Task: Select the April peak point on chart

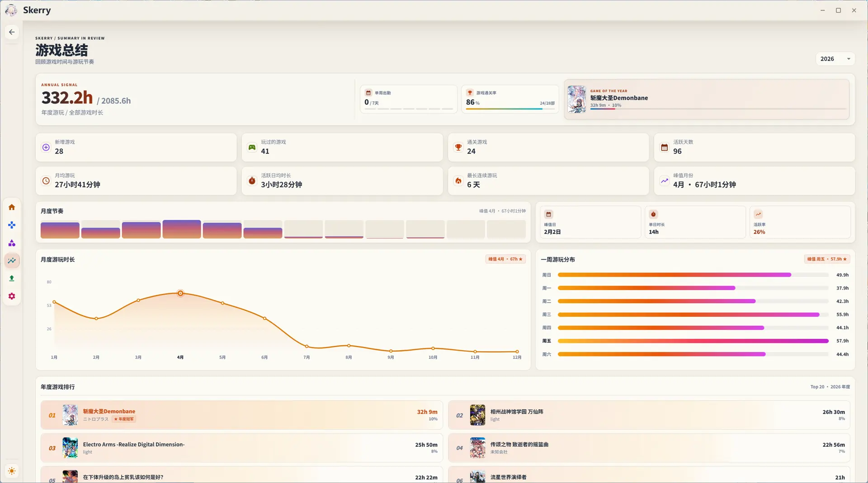Action: coord(180,293)
